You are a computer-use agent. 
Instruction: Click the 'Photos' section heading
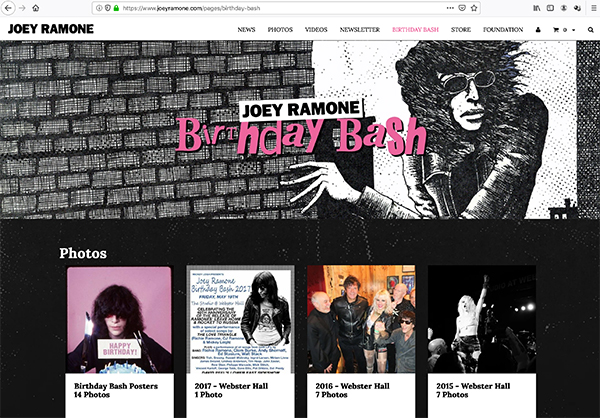point(83,253)
